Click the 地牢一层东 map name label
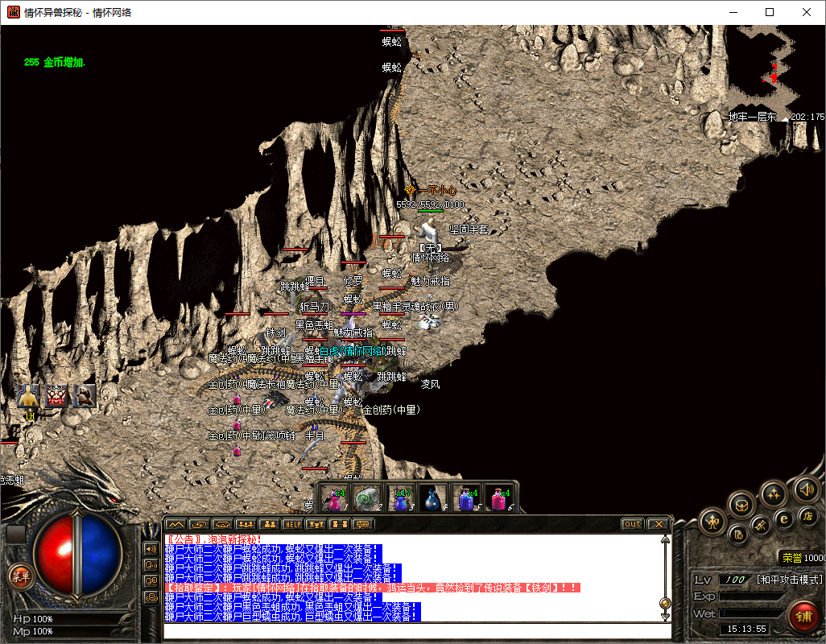826x644 pixels. click(x=752, y=117)
